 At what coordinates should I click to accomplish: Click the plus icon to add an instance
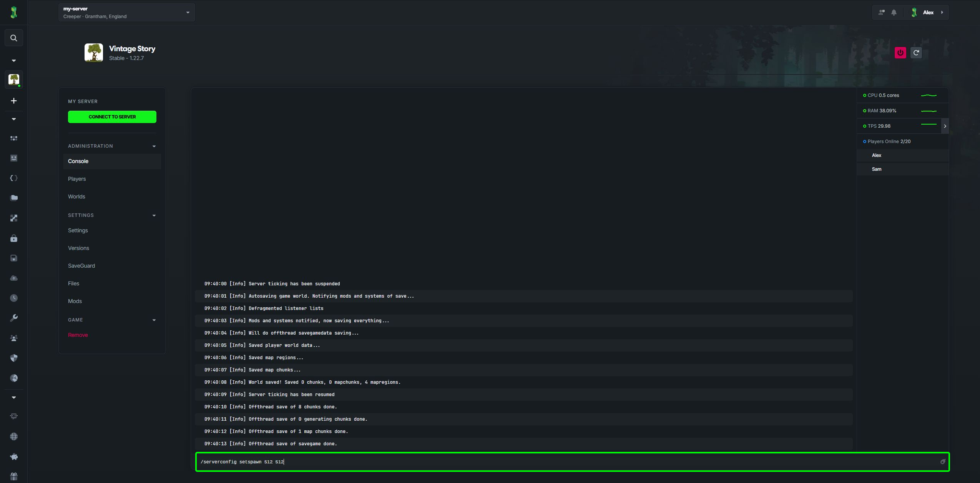tap(14, 101)
